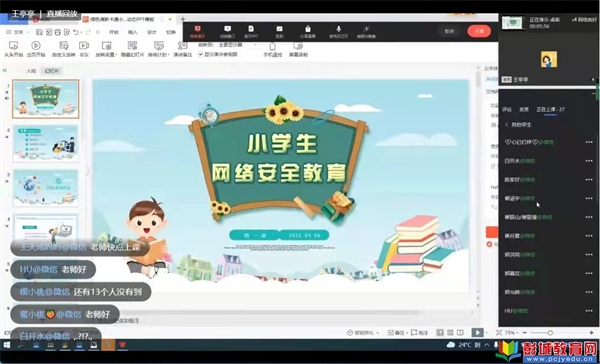This screenshot has width=600, height=364.
Task: Click the sparkle effects icon in live toolbar
Action: (366, 29)
